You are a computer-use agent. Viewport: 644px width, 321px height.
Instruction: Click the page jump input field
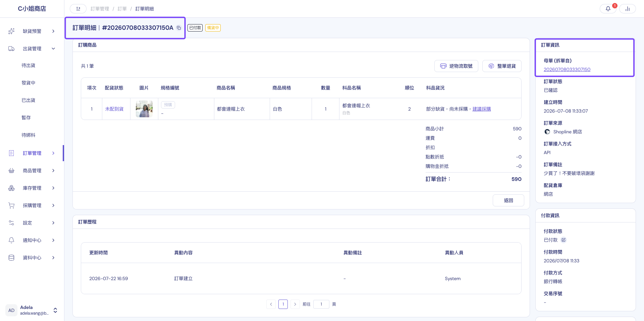click(321, 304)
